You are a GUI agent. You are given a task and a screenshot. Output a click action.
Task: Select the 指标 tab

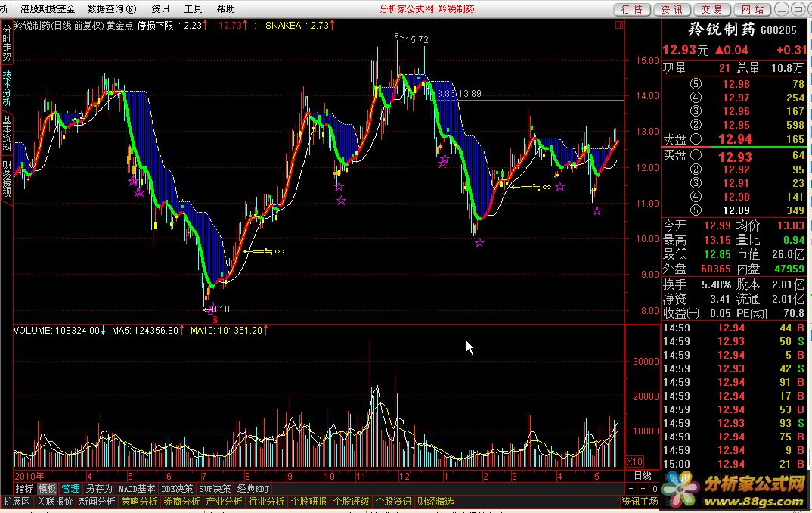pos(24,489)
